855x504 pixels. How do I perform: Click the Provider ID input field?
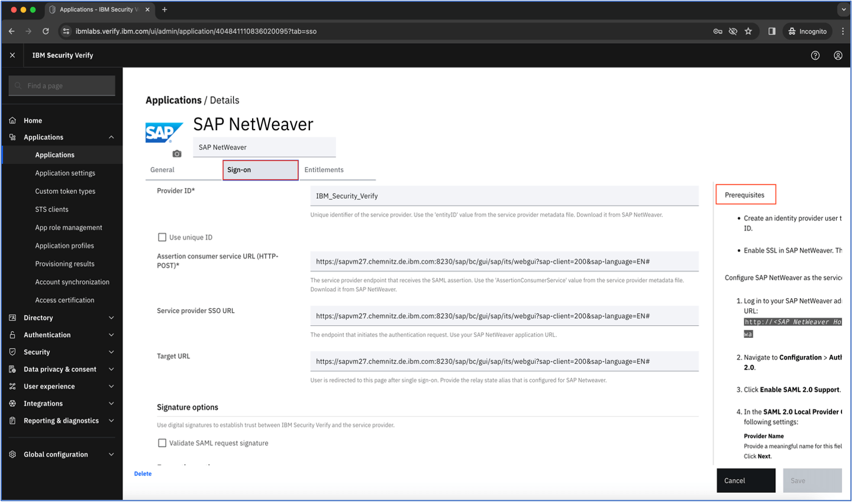click(x=504, y=196)
